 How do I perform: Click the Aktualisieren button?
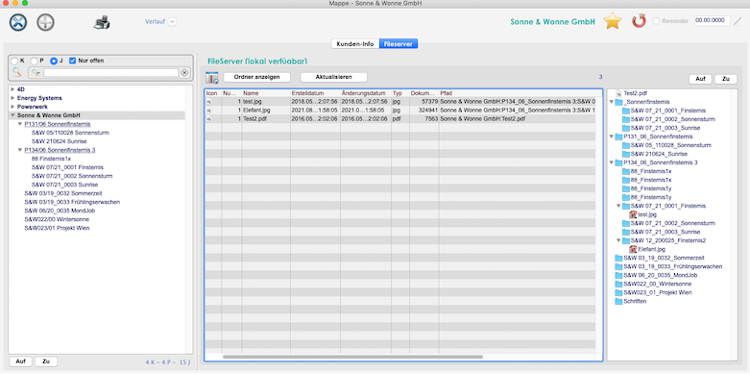(x=333, y=77)
